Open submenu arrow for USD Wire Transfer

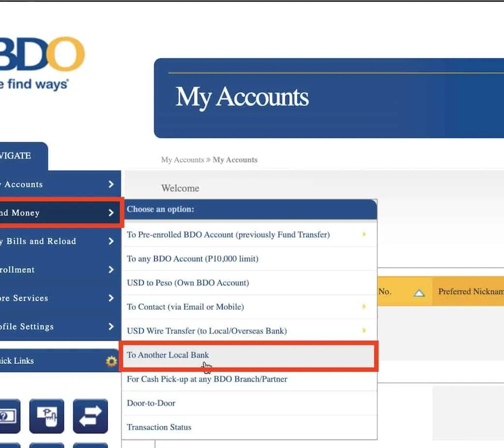tap(364, 331)
